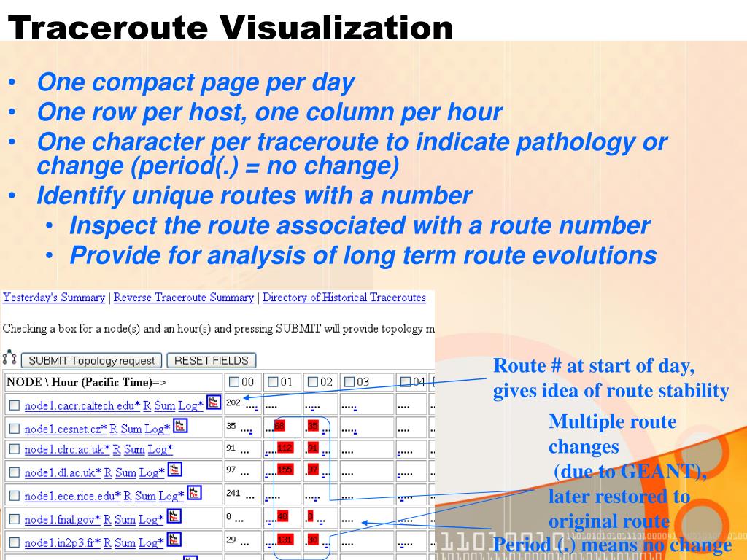
Task: Tick the checkbox for node1.fnal.gov
Action: point(15,519)
